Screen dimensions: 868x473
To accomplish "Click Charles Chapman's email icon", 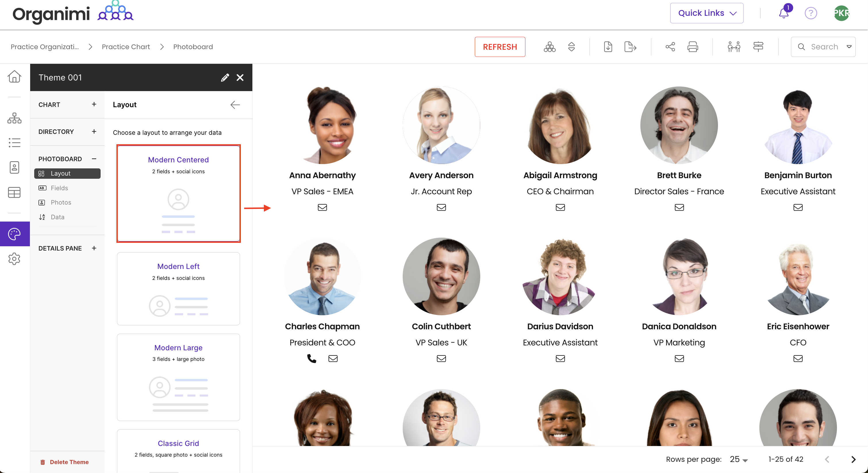I will 333,358.
